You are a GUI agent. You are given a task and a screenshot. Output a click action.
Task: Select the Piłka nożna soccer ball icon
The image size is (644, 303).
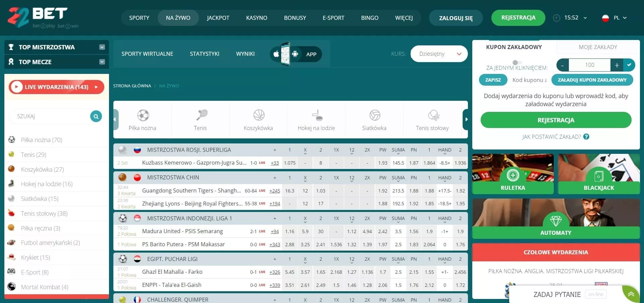143,116
